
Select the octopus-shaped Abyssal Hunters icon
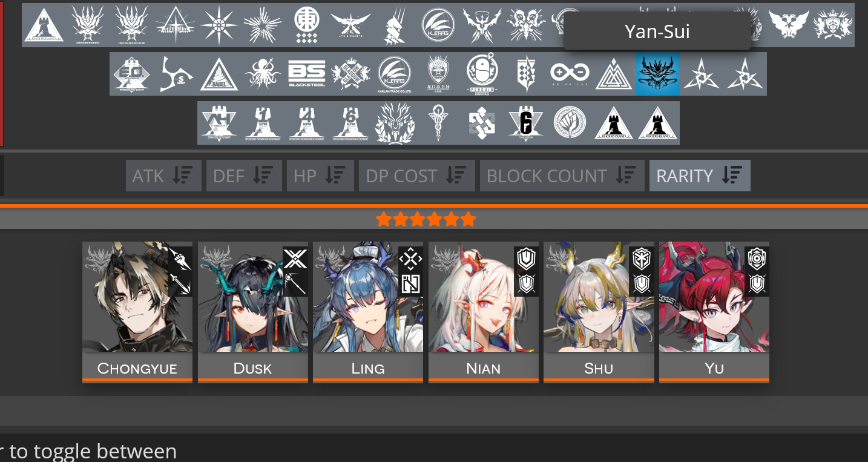coord(263,74)
